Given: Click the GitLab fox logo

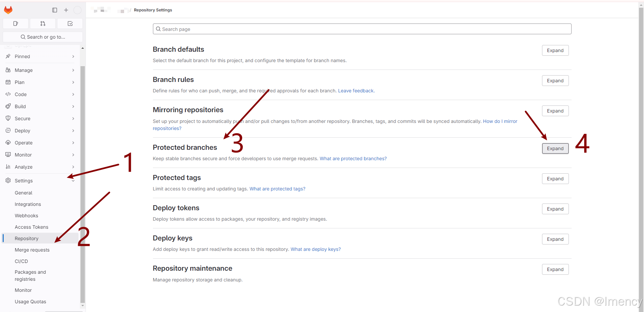Looking at the screenshot, I should pyautogui.click(x=8, y=10).
